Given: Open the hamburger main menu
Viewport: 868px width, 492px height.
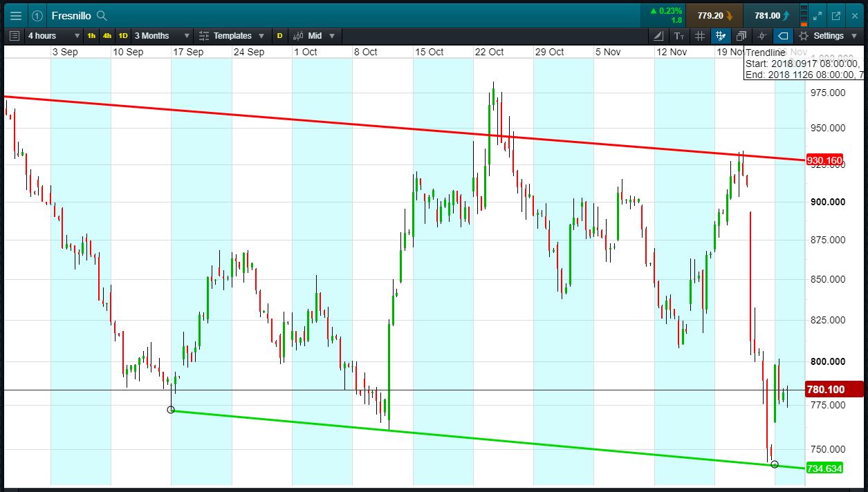Looking at the screenshot, I should (15, 15).
